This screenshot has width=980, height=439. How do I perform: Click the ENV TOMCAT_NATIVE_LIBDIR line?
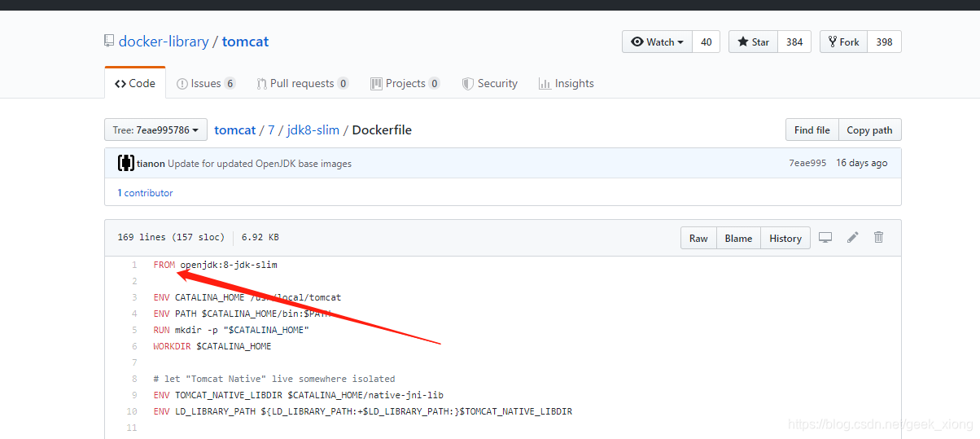pyautogui.click(x=298, y=395)
